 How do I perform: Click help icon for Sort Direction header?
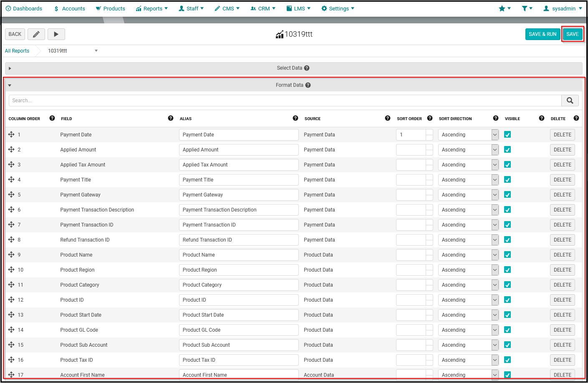[x=496, y=118]
